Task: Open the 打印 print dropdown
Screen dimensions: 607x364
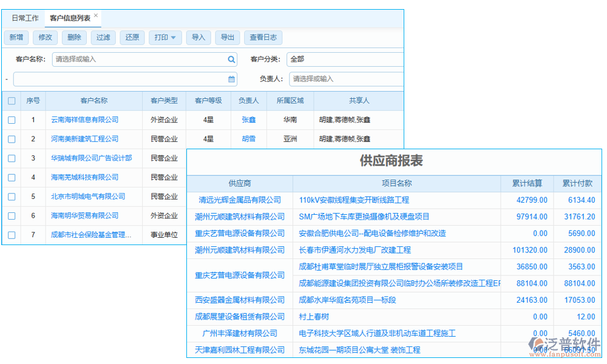Action: (x=165, y=37)
